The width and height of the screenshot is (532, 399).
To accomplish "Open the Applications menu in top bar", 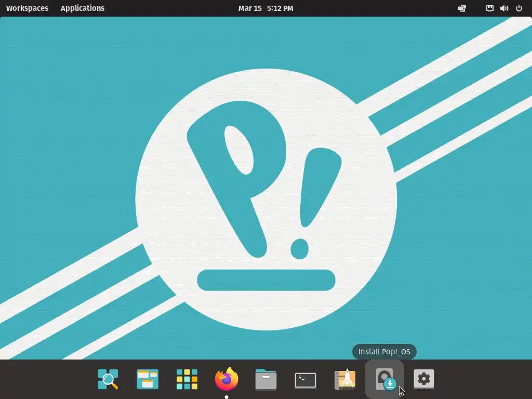I will point(83,8).
